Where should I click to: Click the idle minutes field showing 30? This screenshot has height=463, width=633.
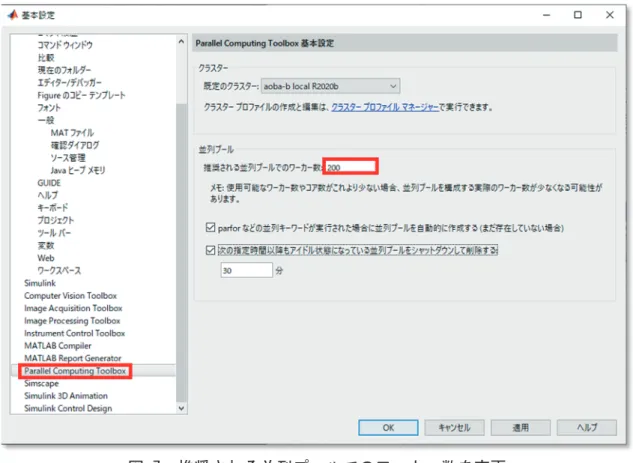247,270
